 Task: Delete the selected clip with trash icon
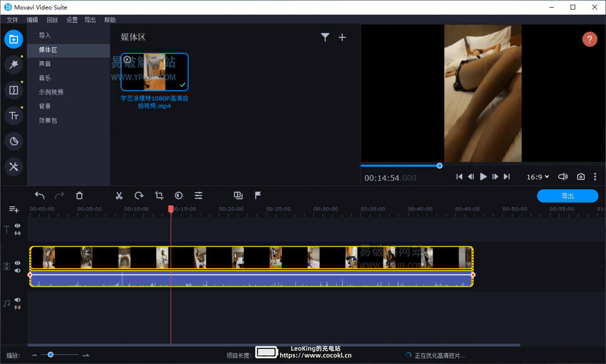pyautogui.click(x=80, y=195)
